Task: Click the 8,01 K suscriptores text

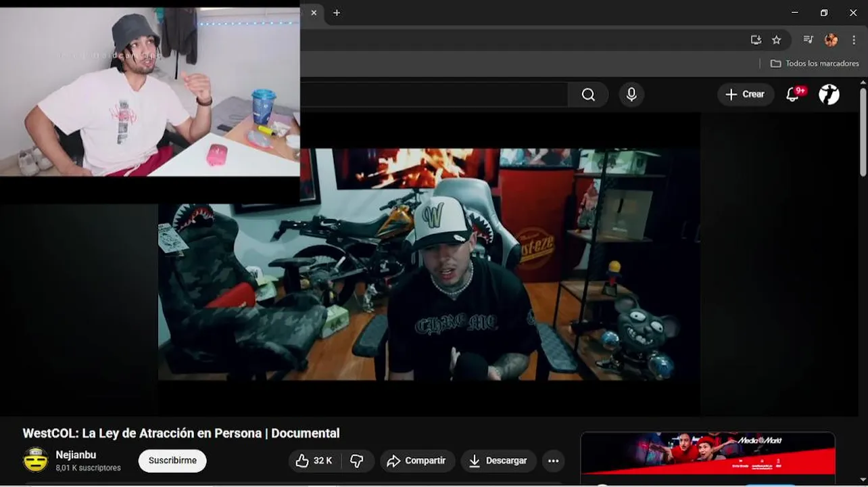Action: point(88,468)
